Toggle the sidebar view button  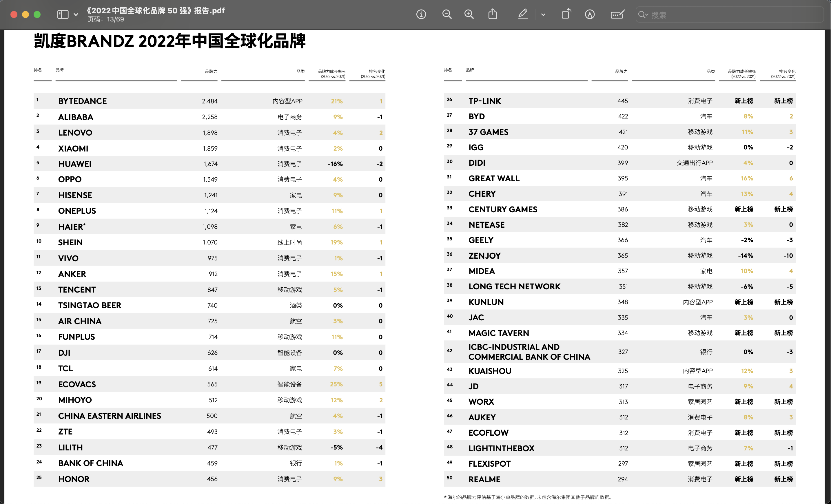(63, 14)
